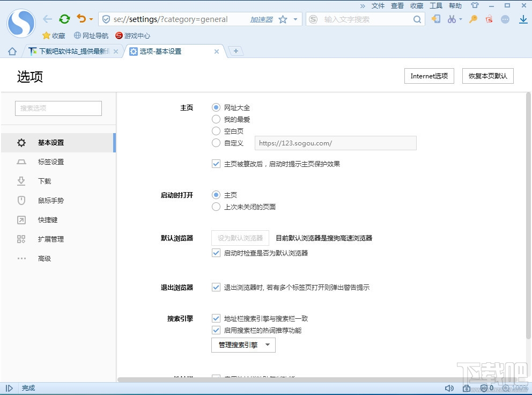Click the scissors screenshot tool icon
Screen dimensions: 532x395
[x=452, y=19]
